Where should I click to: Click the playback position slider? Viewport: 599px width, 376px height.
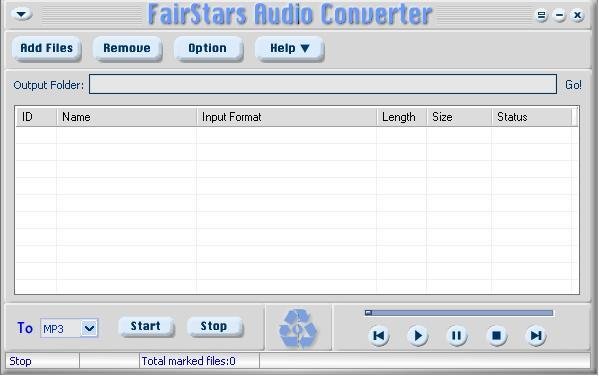tap(459, 313)
